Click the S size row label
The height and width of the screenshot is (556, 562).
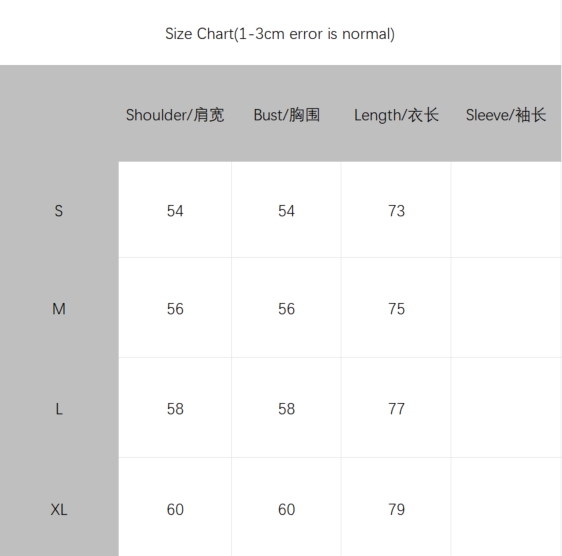tap(59, 211)
